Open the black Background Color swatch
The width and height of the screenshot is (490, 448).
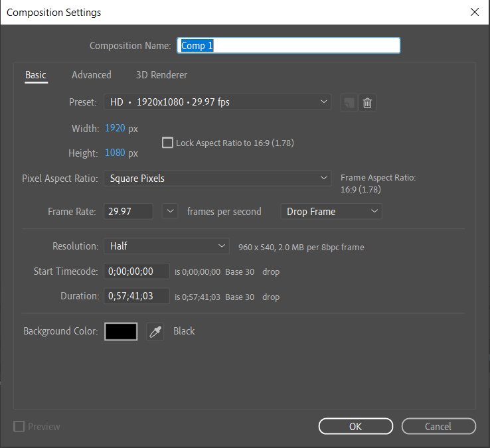pyautogui.click(x=121, y=331)
